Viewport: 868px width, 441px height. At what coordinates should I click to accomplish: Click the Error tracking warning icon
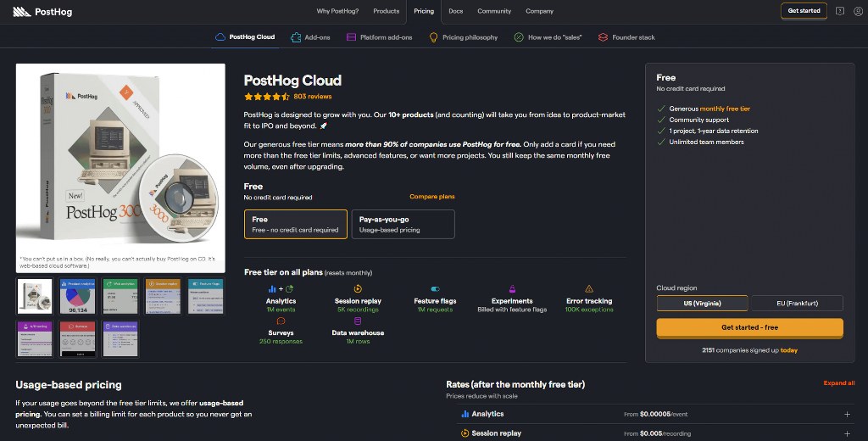coord(589,288)
